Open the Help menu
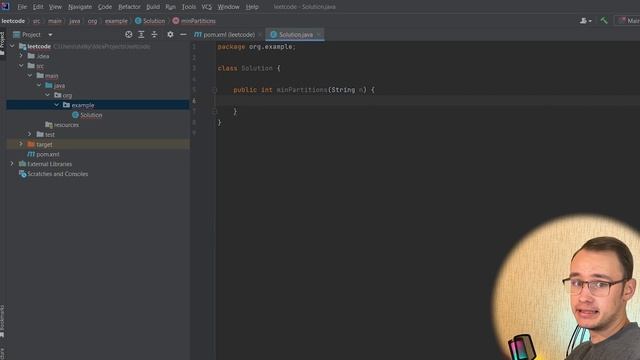 click(x=252, y=7)
